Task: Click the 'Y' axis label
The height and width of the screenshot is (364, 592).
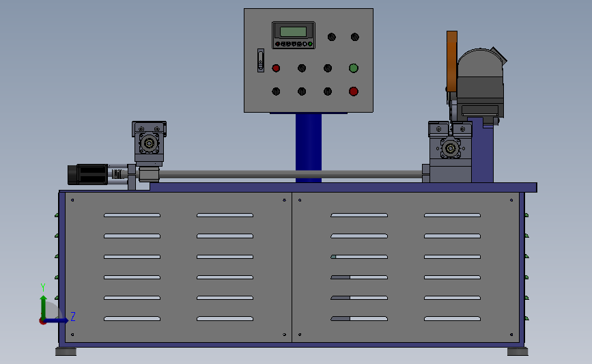Action: tap(43, 288)
